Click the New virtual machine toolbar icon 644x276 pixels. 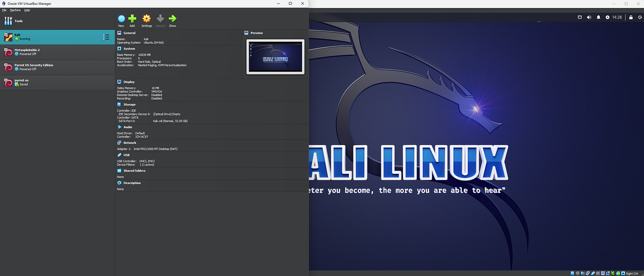tap(121, 19)
